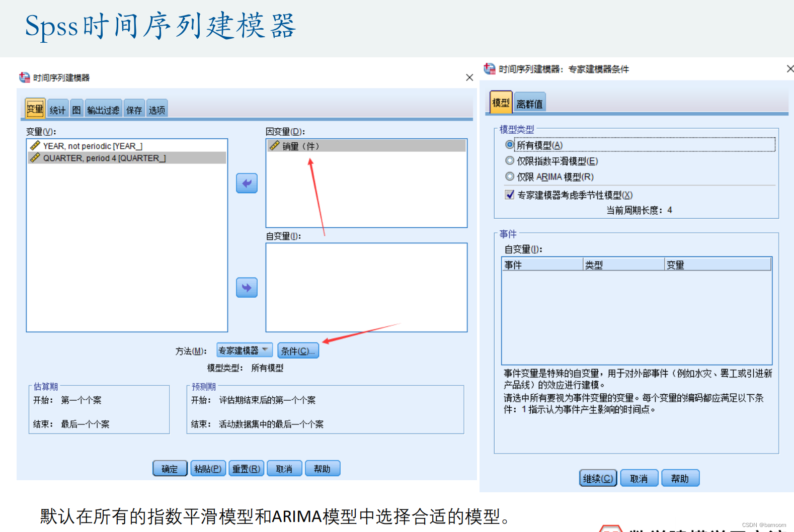Viewport: 794px width, 532px height.
Task: Click the ruler icon beside 销量(件)
Action: (274, 146)
